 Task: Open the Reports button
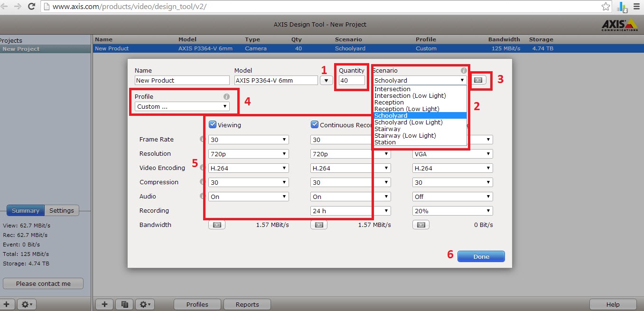(247, 304)
